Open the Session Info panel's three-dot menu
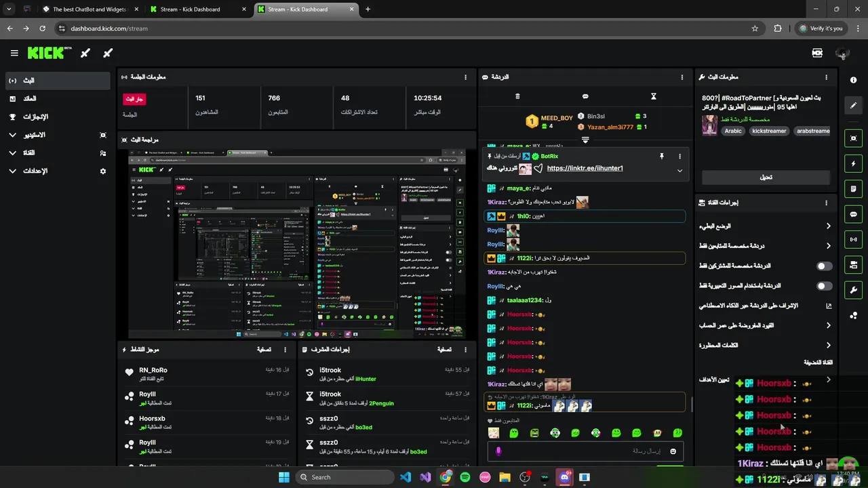This screenshot has height=488, width=868. [465, 77]
